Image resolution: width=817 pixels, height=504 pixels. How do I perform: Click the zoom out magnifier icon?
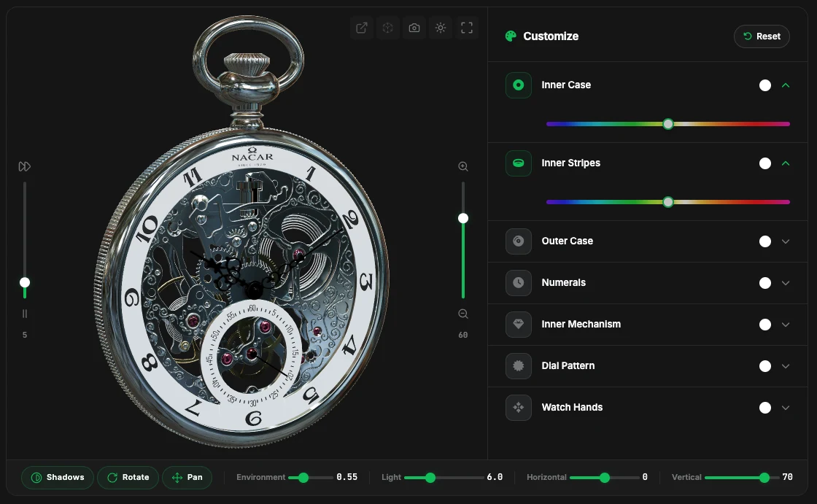[x=462, y=314]
